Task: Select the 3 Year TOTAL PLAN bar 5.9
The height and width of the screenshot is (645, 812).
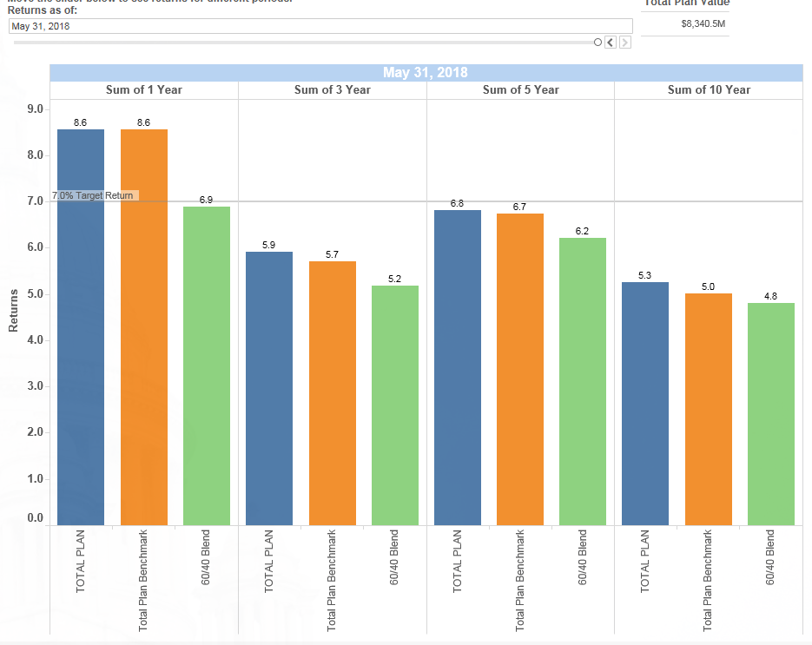Action: tap(269, 388)
